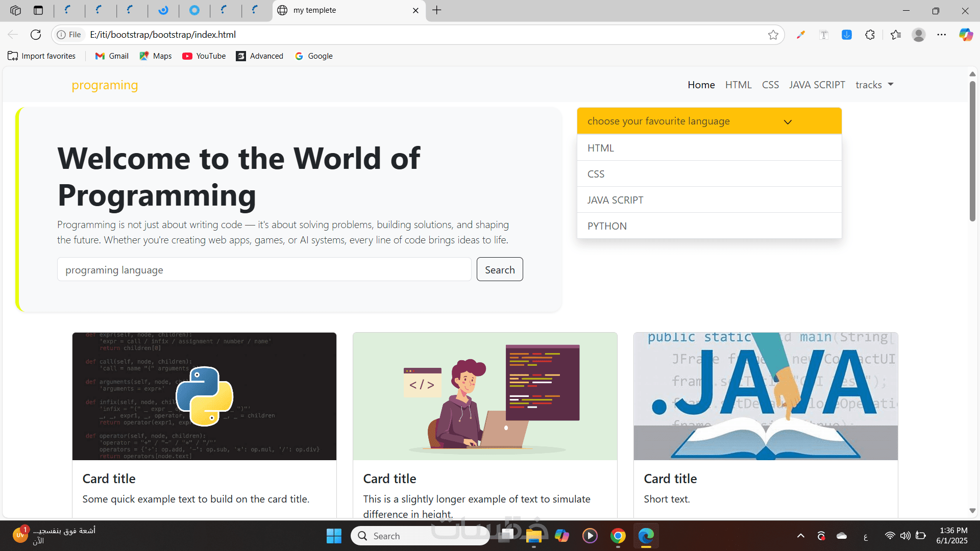Viewport: 980px width, 551px height.
Task: Refresh the page with reload icon
Action: tap(36, 35)
